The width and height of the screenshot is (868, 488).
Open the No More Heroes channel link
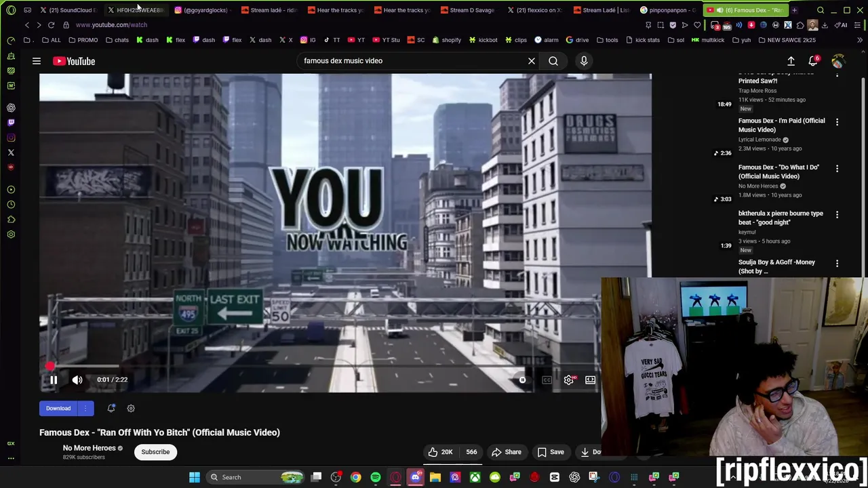(89, 448)
